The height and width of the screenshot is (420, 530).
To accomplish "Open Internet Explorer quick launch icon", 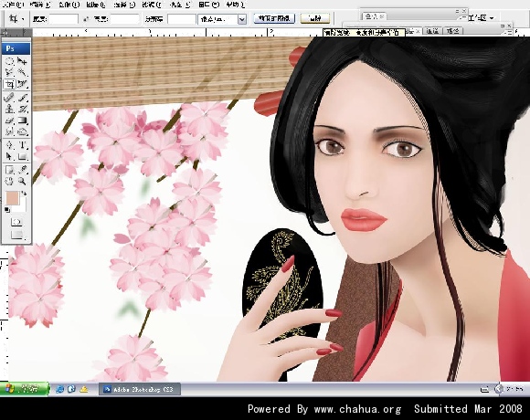I will [x=59, y=389].
